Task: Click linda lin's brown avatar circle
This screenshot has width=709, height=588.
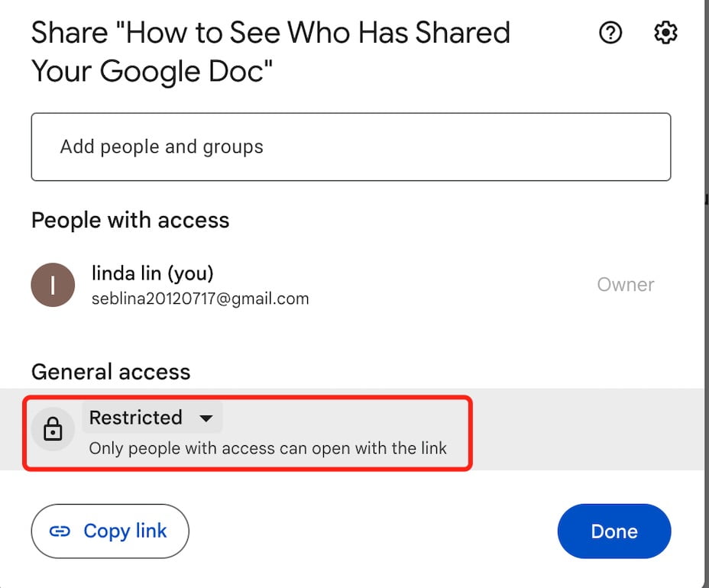Action: pos(53,285)
